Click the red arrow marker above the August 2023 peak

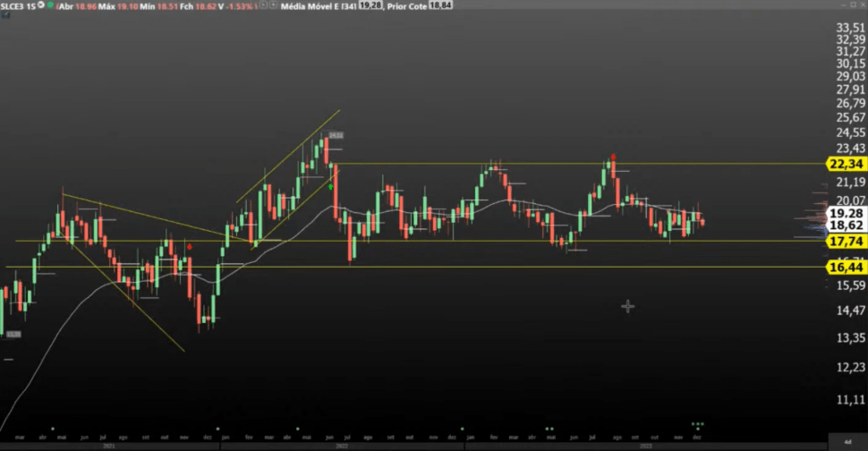pyautogui.click(x=613, y=157)
